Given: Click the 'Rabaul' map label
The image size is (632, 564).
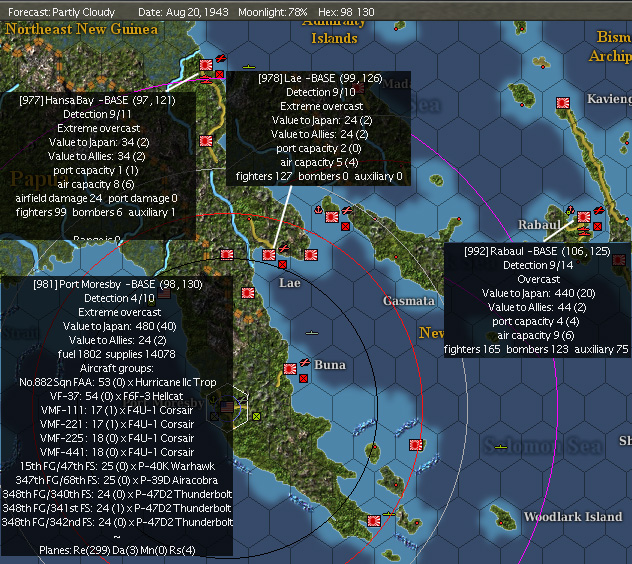Looking at the screenshot, I should click(x=539, y=225).
